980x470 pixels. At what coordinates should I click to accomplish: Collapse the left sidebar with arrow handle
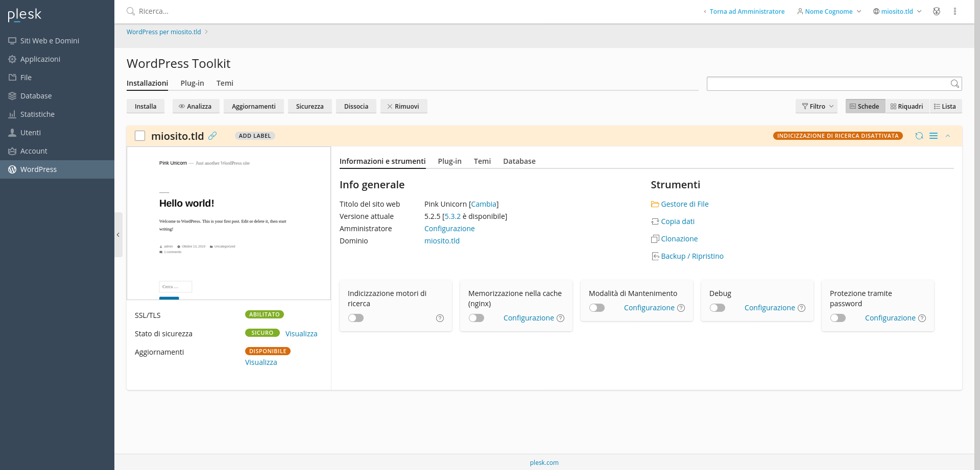pos(118,235)
